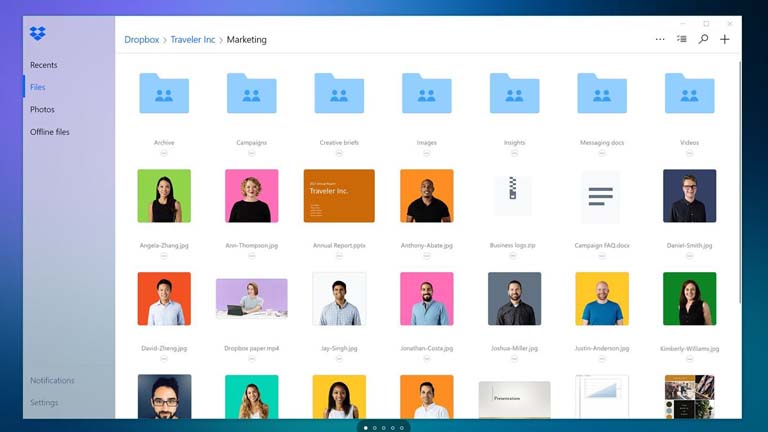Image resolution: width=768 pixels, height=432 pixels.
Task: Click the Dropbox logo in the sidebar
Action: pos(38,34)
